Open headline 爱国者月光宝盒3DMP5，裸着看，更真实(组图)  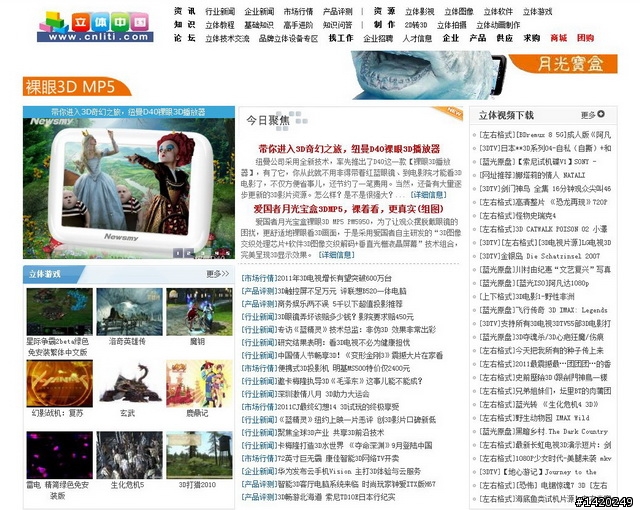pos(349,209)
